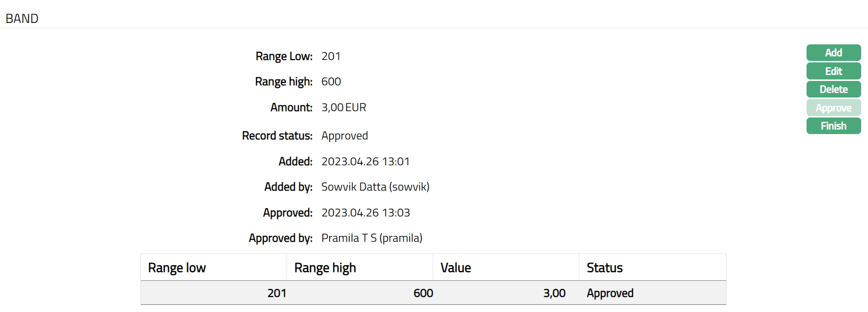Sort by the Value column header
868x312 pixels.
pos(455,268)
